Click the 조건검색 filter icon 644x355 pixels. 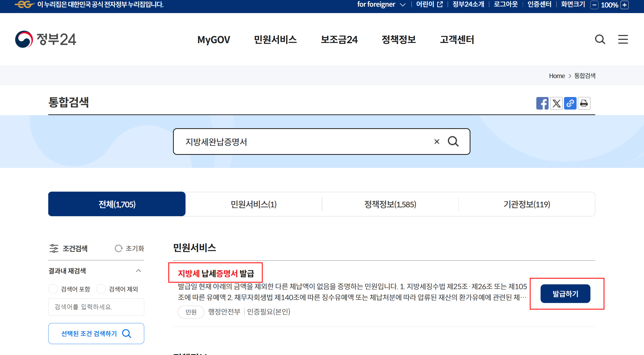tap(54, 248)
